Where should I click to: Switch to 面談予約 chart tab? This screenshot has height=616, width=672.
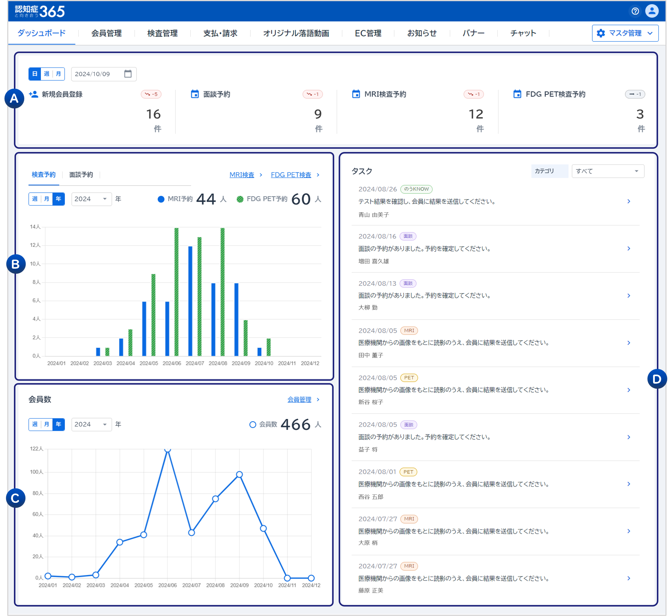81,175
